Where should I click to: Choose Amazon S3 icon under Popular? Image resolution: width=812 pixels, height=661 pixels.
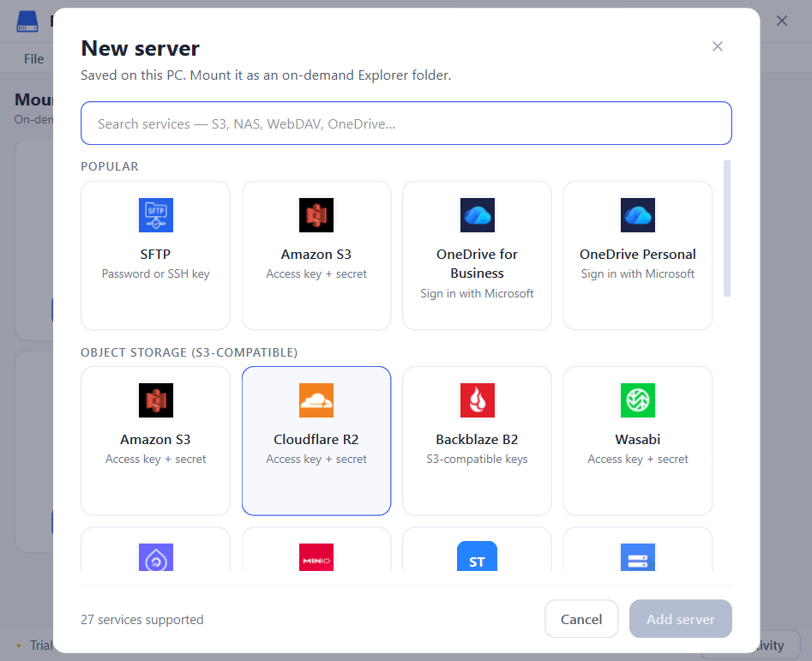[x=316, y=215]
